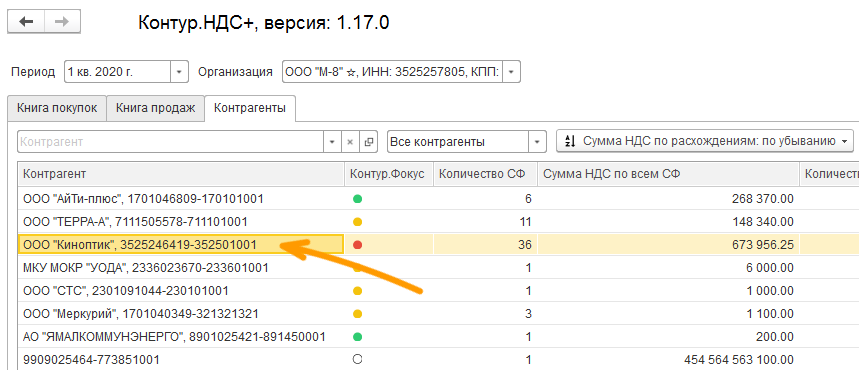Image resolution: width=859 pixels, height=370 pixels.
Task: Click green Фокус indicator for ООО "АйТи-плюс"
Action: click(358, 199)
